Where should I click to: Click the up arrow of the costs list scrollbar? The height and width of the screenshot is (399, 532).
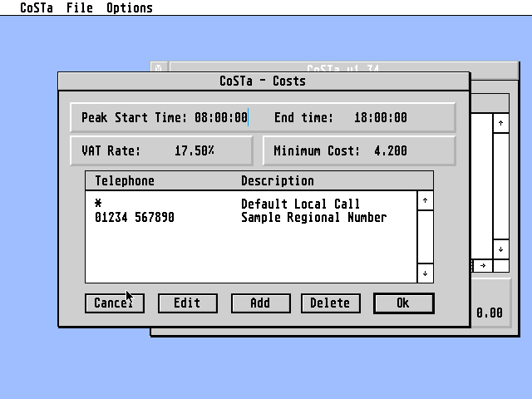click(x=425, y=200)
